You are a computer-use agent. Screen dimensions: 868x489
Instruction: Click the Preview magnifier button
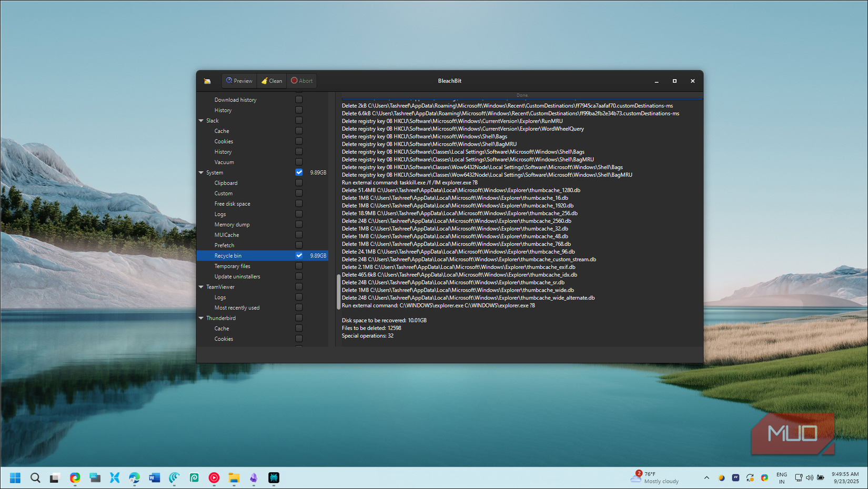[x=239, y=81]
